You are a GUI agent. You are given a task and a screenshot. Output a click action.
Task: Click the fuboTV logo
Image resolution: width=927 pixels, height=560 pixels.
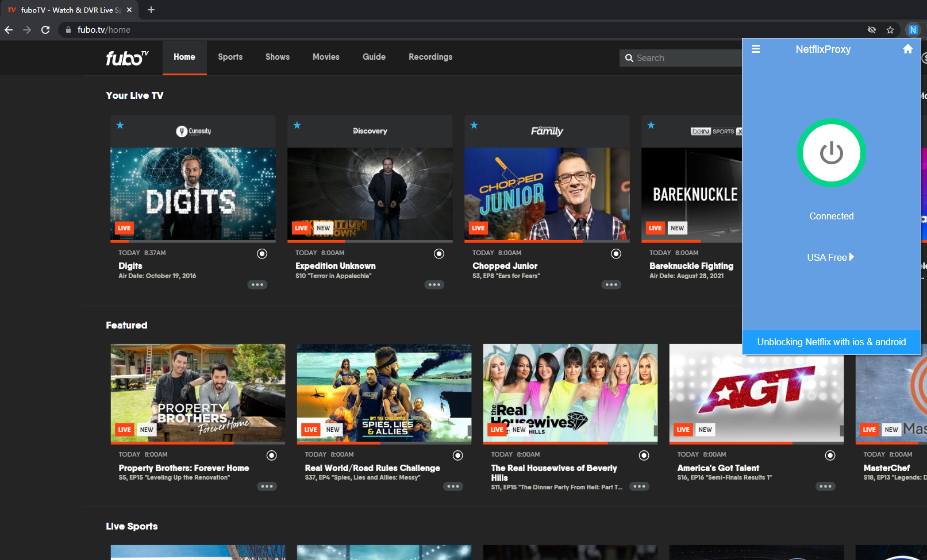[x=127, y=58]
